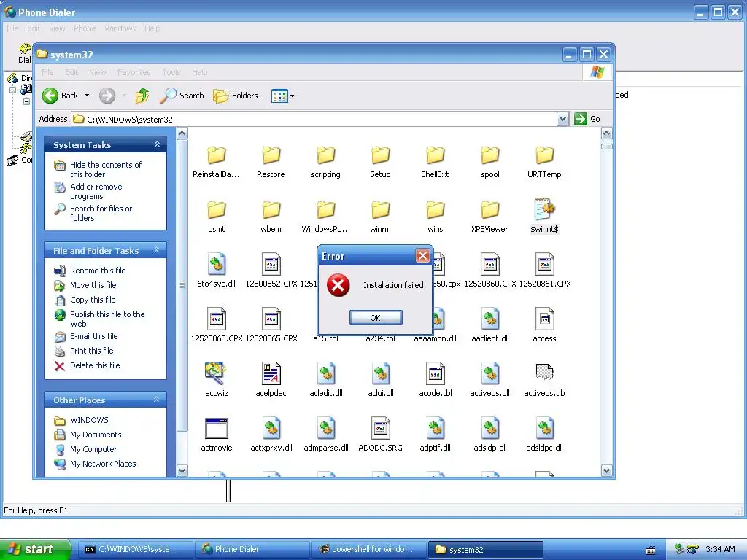This screenshot has width=747, height=560.
Task: Open the Back button history dropdown arrow
Action: point(88,96)
